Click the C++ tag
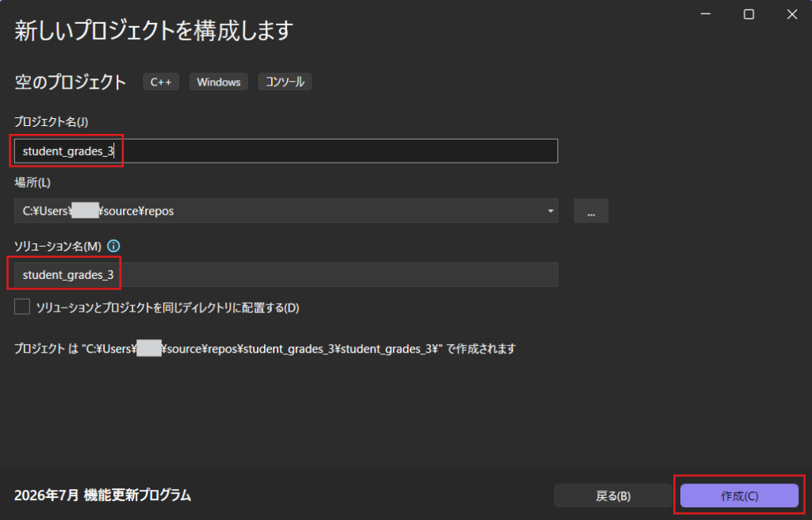The image size is (812, 520). click(x=161, y=82)
